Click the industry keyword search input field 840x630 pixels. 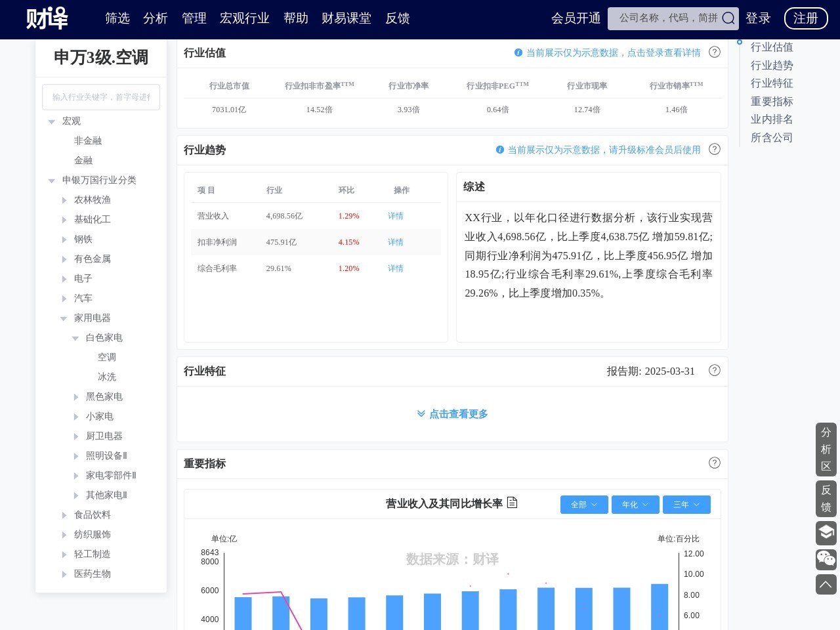(101, 97)
